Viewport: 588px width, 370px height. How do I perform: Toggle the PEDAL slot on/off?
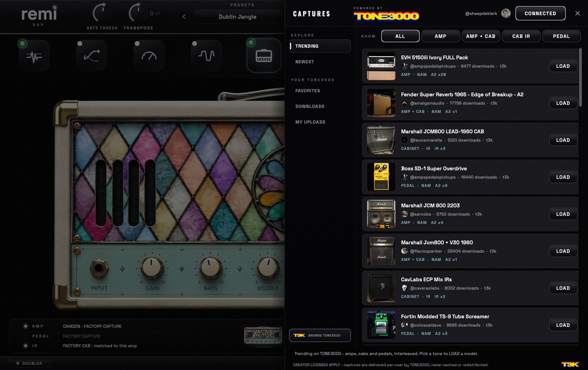click(x=25, y=336)
